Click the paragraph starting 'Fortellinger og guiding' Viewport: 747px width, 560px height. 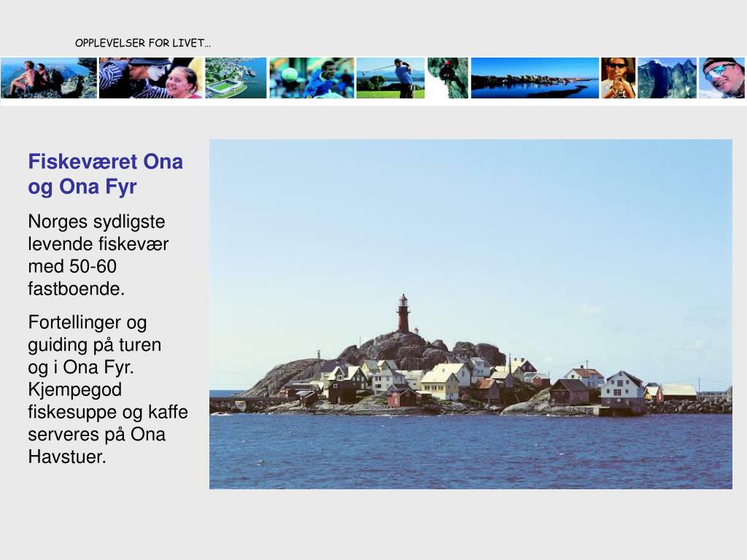coord(108,389)
